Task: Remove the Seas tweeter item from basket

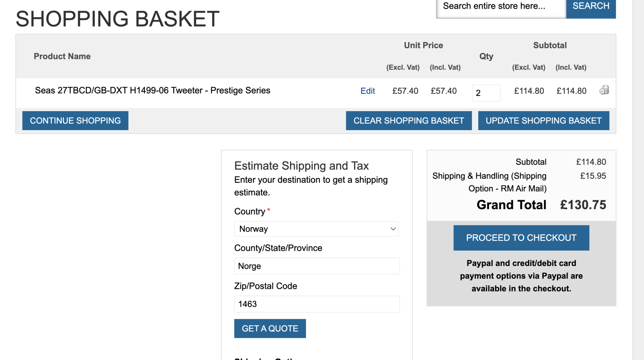Action: point(604,90)
